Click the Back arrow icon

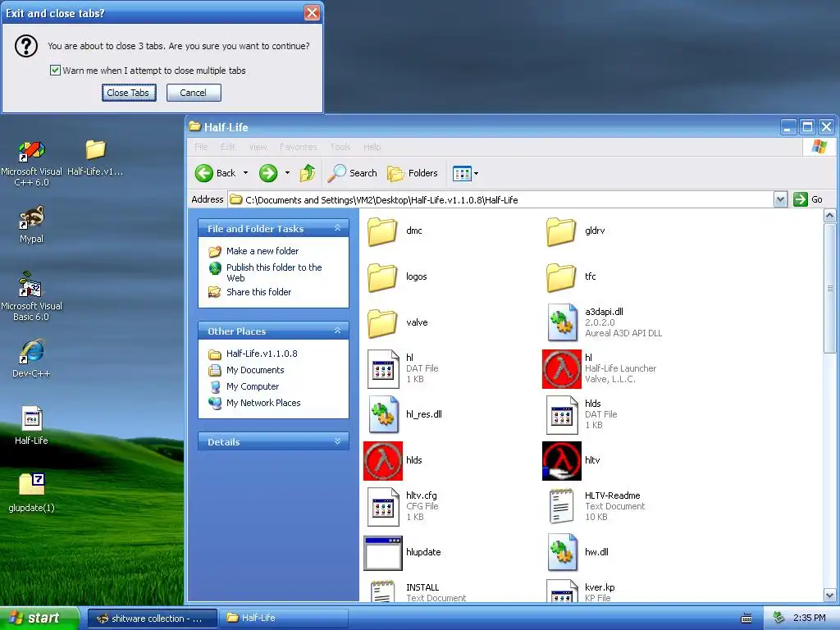coord(204,173)
